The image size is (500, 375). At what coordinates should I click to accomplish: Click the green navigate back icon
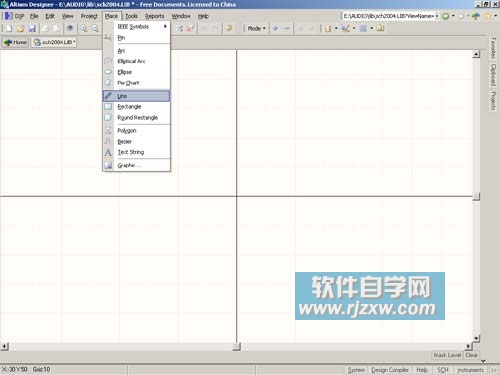(x=445, y=16)
